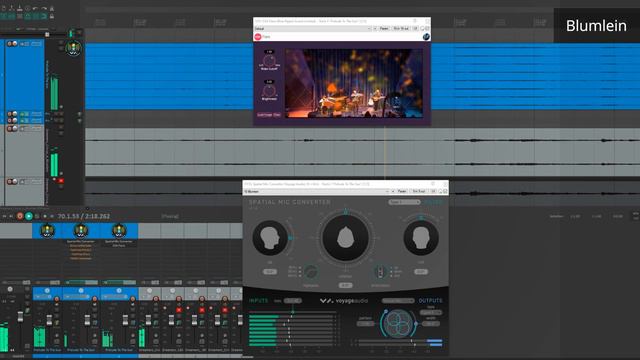The width and height of the screenshot is (640, 360).
Task: Open the dropdown at top right of Spatial Mic Converter header
Action: pyautogui.click(x=404, y=202)
